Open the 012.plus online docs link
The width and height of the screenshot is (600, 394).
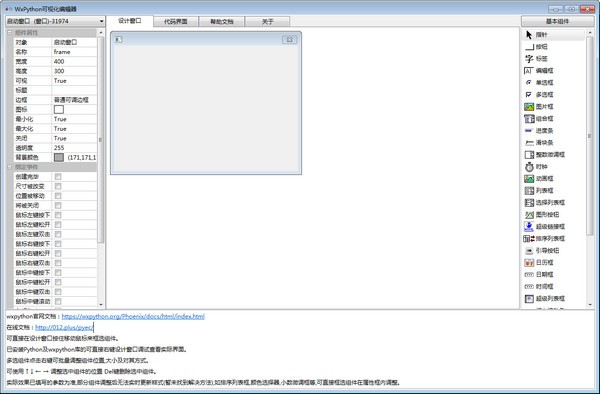pyautogui.click(x=64, y=327)
